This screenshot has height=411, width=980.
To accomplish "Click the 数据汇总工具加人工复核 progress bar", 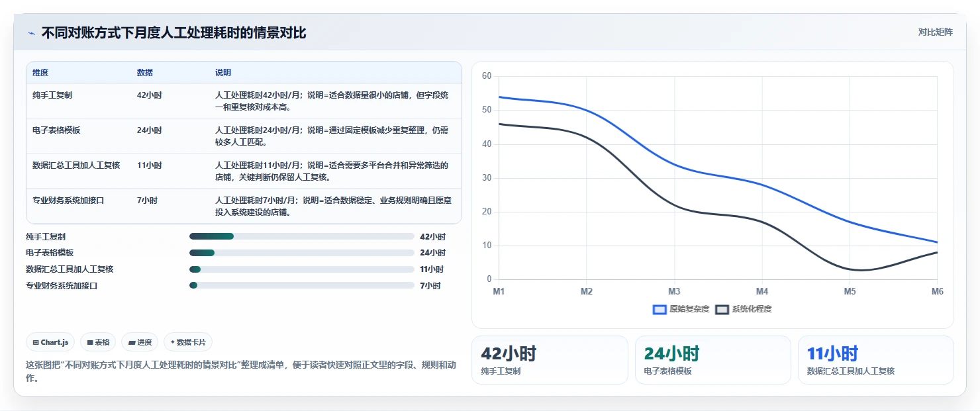I will (x=302, y=269).
